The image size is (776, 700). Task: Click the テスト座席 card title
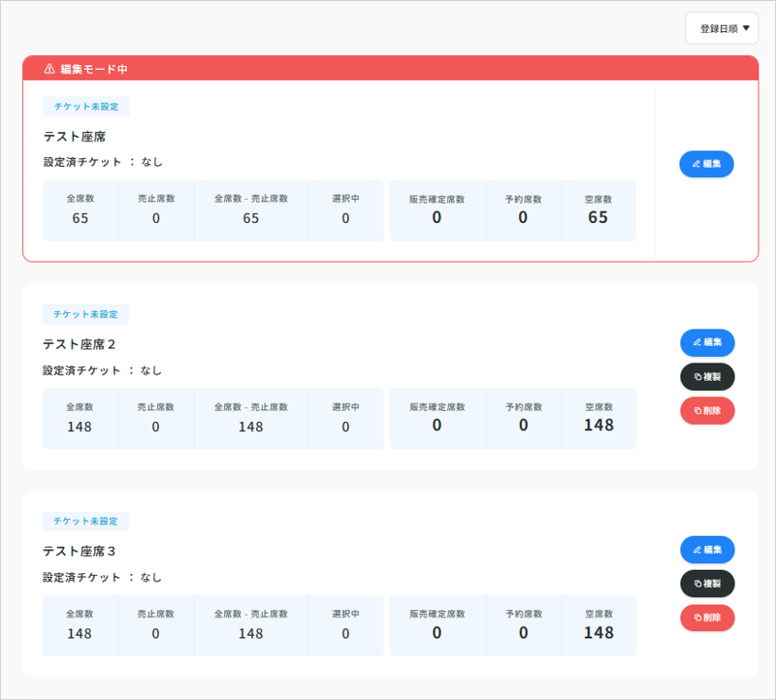[x=74, y=137]
